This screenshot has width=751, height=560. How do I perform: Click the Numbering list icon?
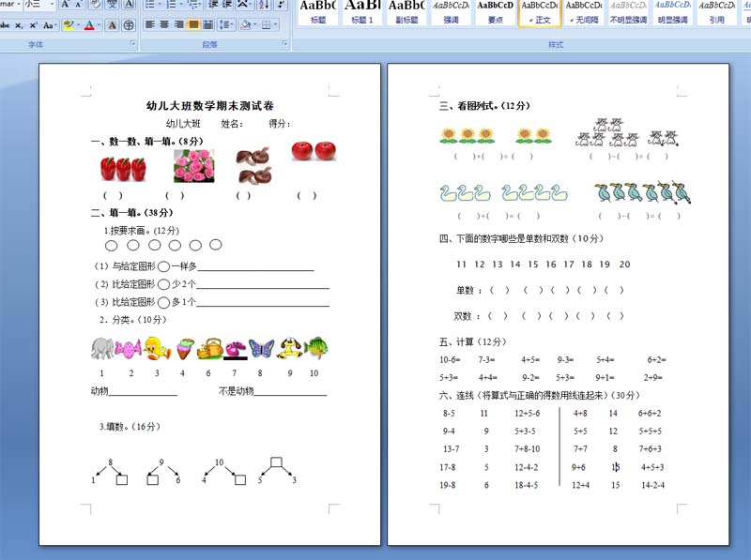pos(171,5)
